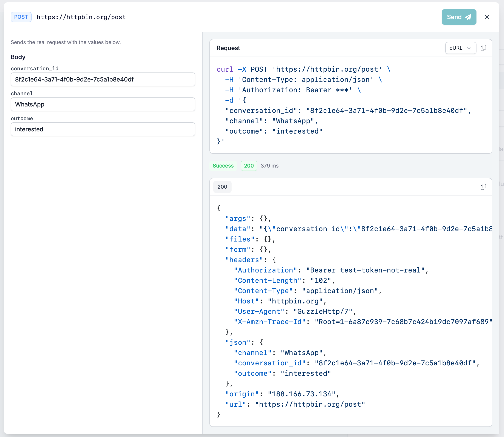The width and height of the screenshot is (504, 437).
Task: Click the URL https://httpbin.org/post in header
Action: [81, 17]
